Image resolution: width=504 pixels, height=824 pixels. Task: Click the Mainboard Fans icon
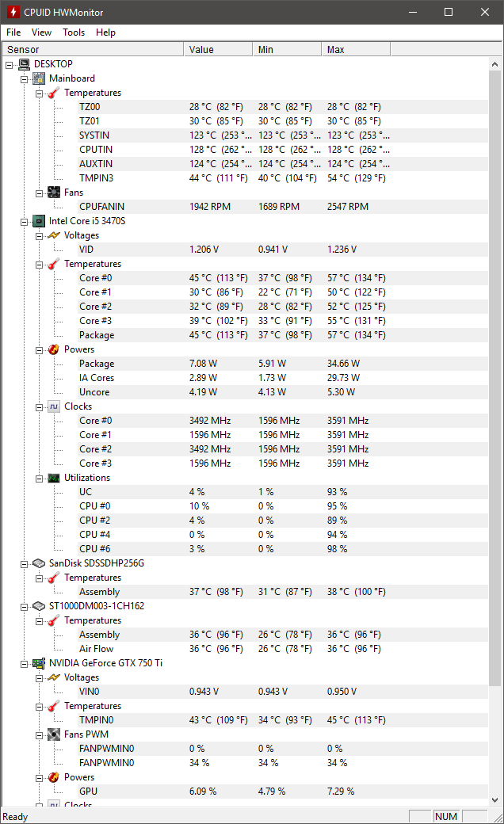coord(54,193)
